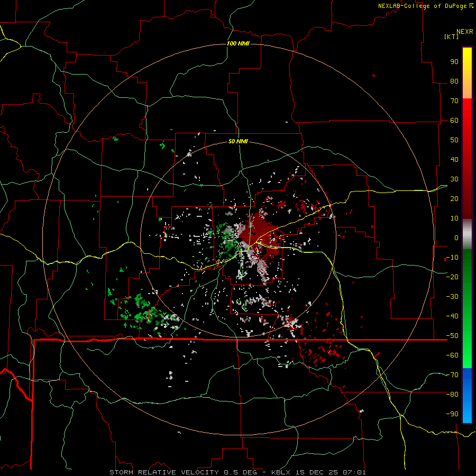
Task: Click the 50 NMI range ring label
Action: tap(238, 141)
